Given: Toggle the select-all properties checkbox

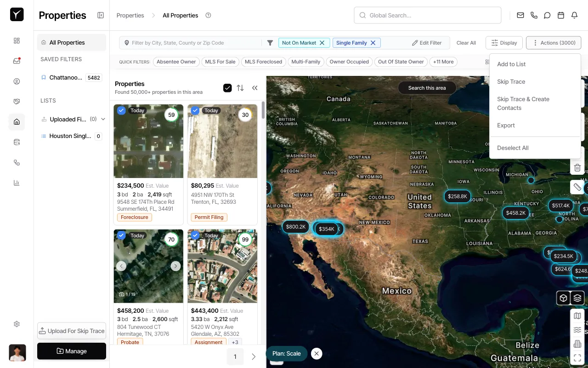Looking at the screenshot, I should pos(227,88).
